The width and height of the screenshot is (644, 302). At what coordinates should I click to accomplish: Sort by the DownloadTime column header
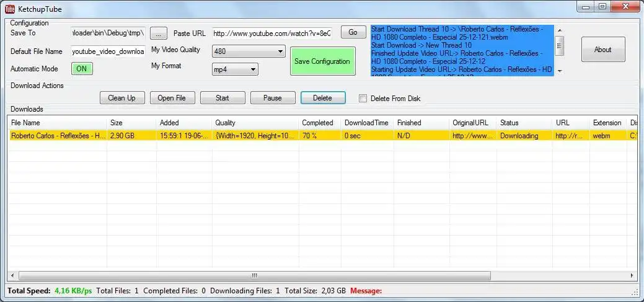coord(367,123)
